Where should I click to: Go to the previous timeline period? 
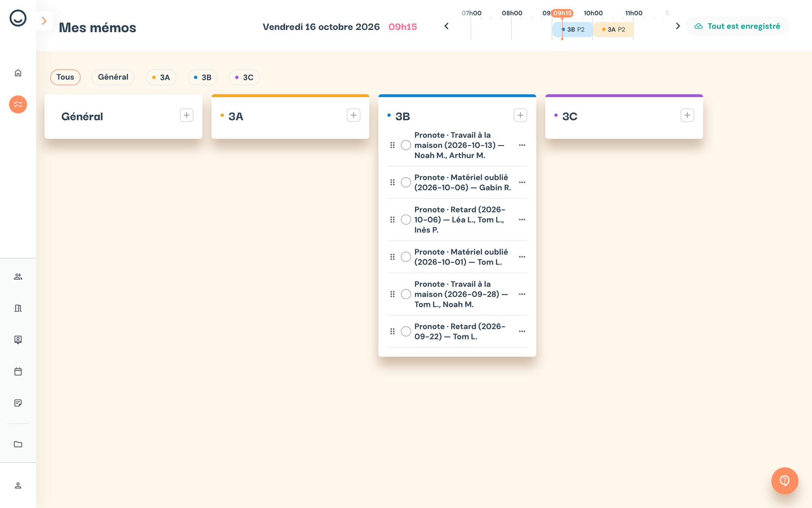pos(446,26)
